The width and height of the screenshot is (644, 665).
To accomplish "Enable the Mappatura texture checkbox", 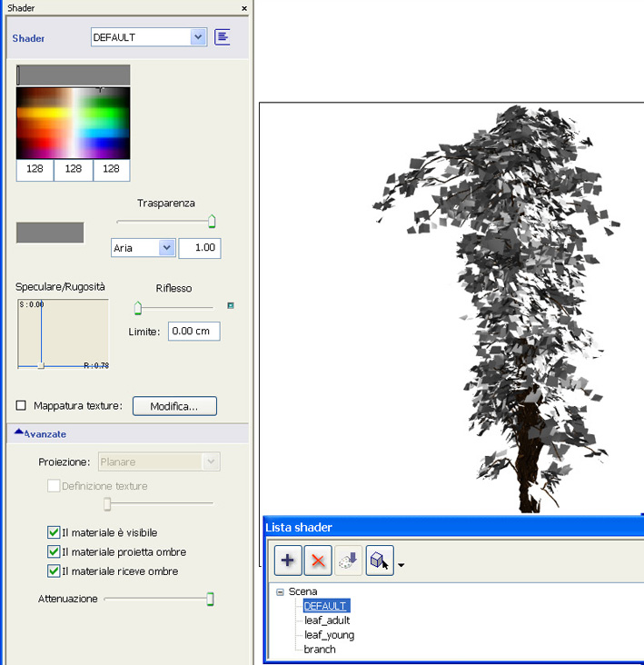I will click(21, 406).
